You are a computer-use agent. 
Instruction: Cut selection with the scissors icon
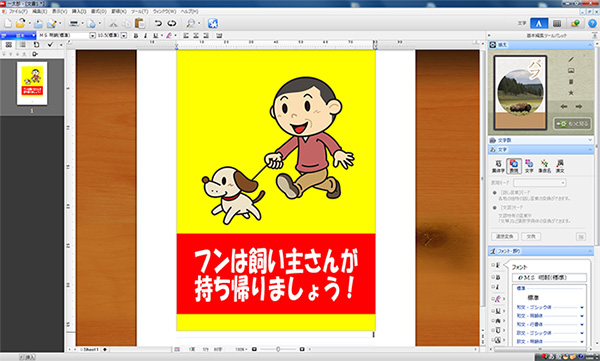113,23
